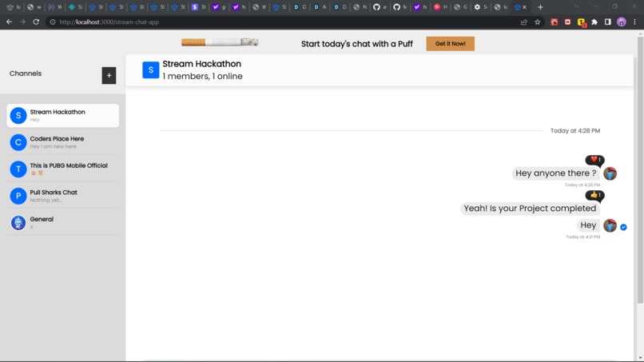This screenshot has width=644, height=362.
Task: Open the browser profile avatar
Action: point(622,22)
